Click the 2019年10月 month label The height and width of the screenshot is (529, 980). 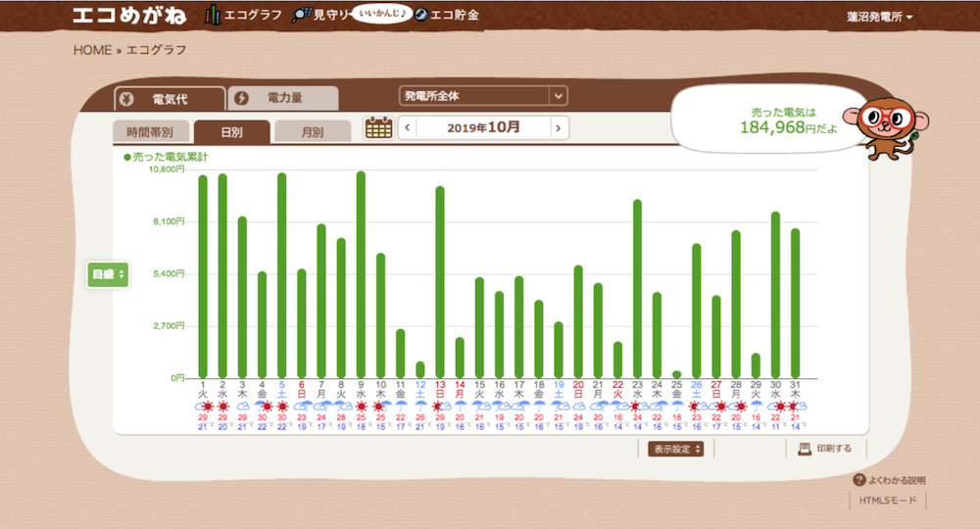pos(483,127)
